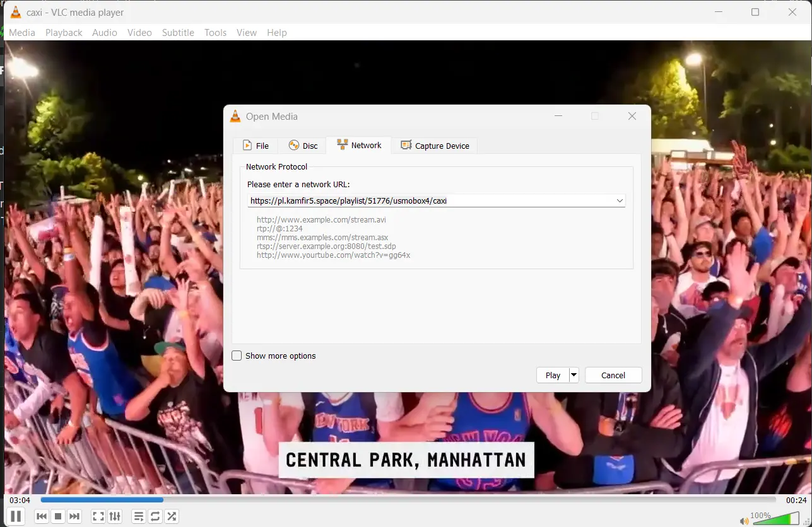This screenshot has width=812, height=527.
Task: Skip to previous media item
Action: [x=42, y=516]
